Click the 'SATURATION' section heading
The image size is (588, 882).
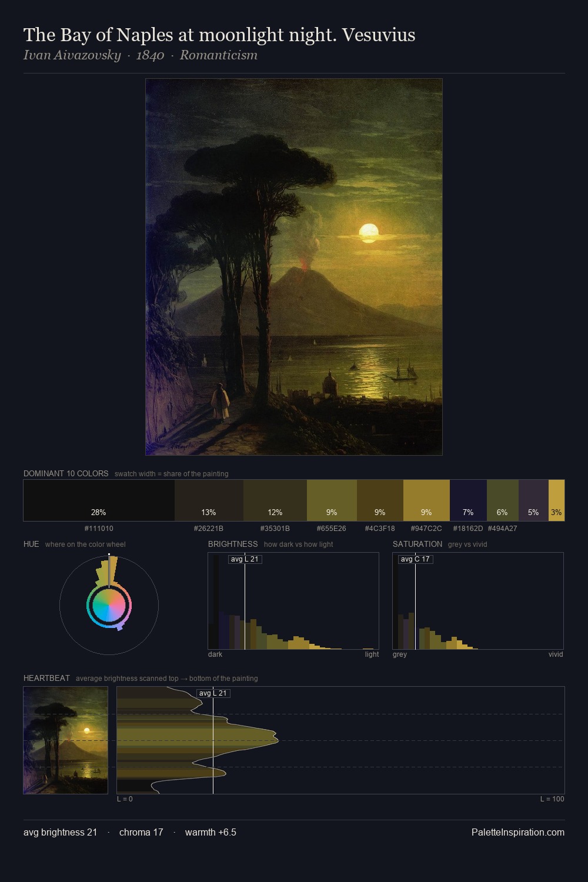tap(417, 544)
